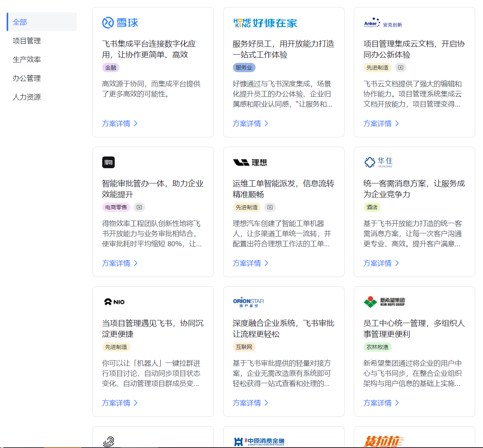Click the Anker 安克创新 logo
Screen dimensions: 483x448
tap(382, 23)
